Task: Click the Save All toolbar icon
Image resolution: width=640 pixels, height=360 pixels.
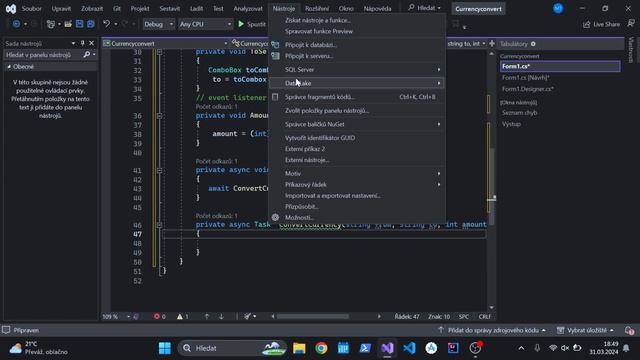Action: point(91,24)
